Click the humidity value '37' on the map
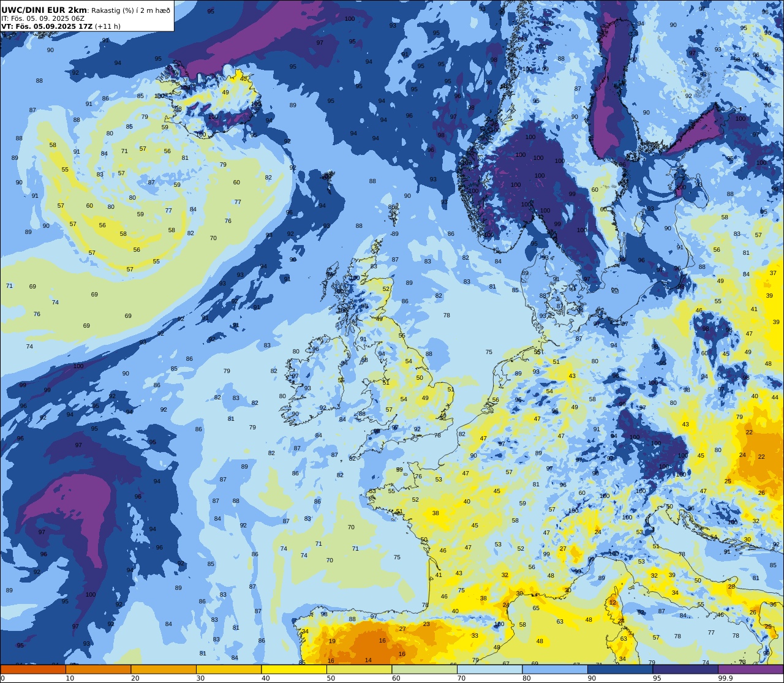Viewport: 784px width, 683px height. tap(773, 273)
